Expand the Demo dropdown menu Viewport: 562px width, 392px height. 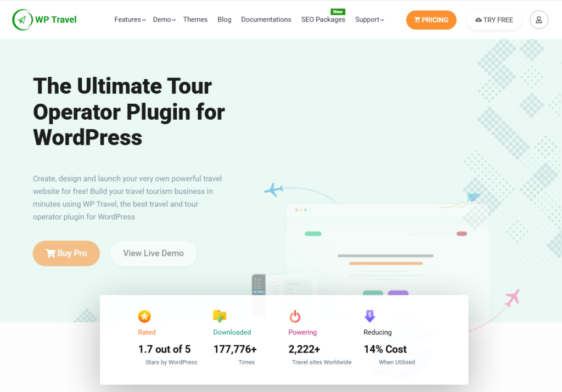pyautogui.click(x=164, y=20)
